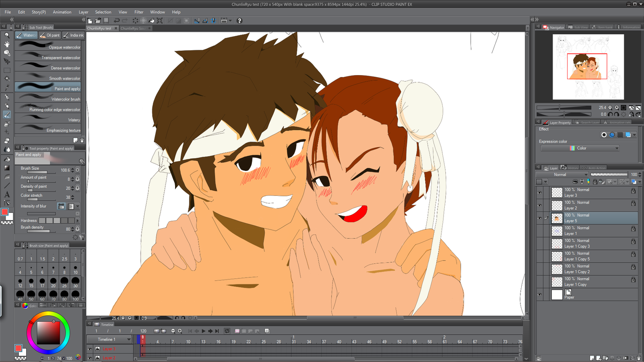Select the Dense watercolor brush
Viewport: 644px width, 362px height.
tap(48, 67)
